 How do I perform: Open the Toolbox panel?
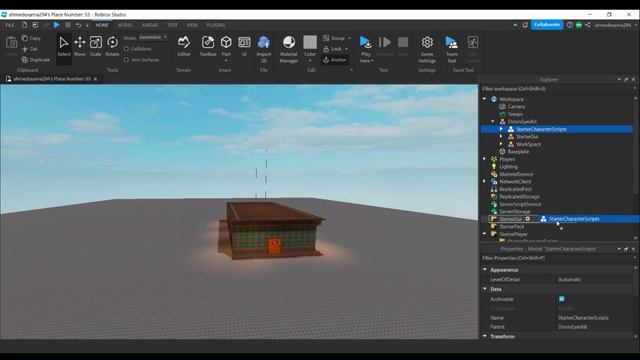pyautogui.click(x=208, y=47)
